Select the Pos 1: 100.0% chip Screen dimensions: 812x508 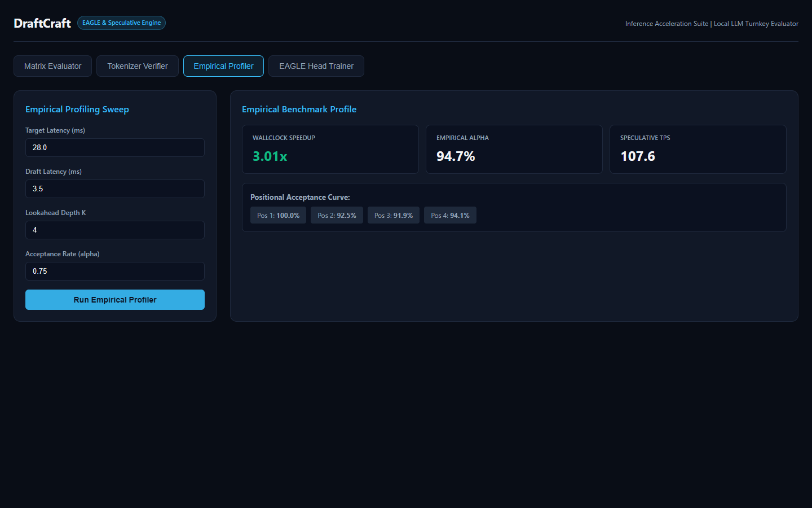click(x=279, y=215)
